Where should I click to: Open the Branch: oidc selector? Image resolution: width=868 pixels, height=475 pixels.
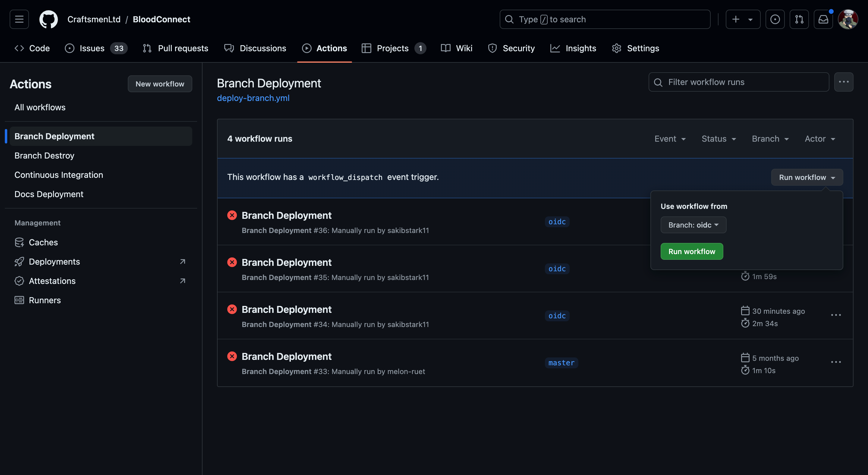pyautogui.click(x=693, y=225)
